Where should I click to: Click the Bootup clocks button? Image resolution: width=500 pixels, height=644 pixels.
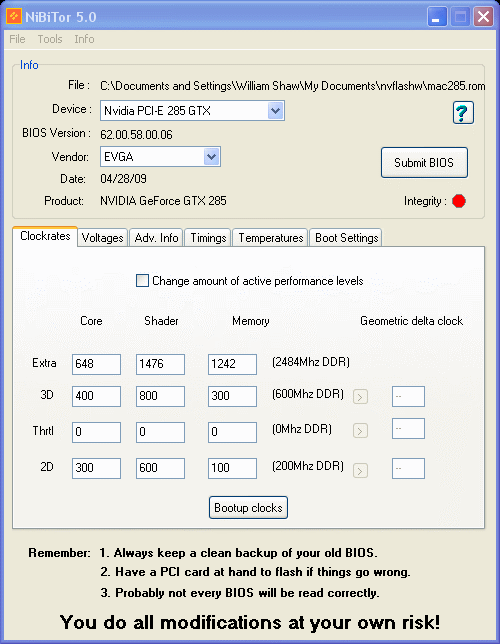248,508
